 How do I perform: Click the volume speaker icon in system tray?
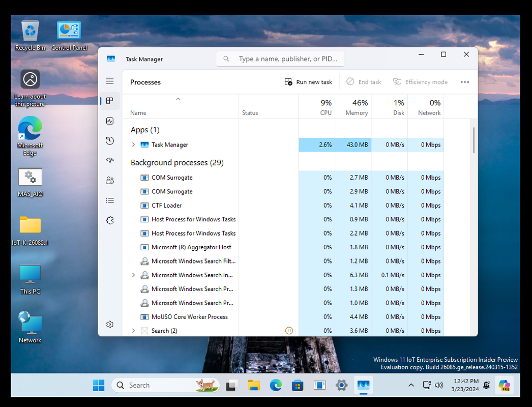[439, 385]
